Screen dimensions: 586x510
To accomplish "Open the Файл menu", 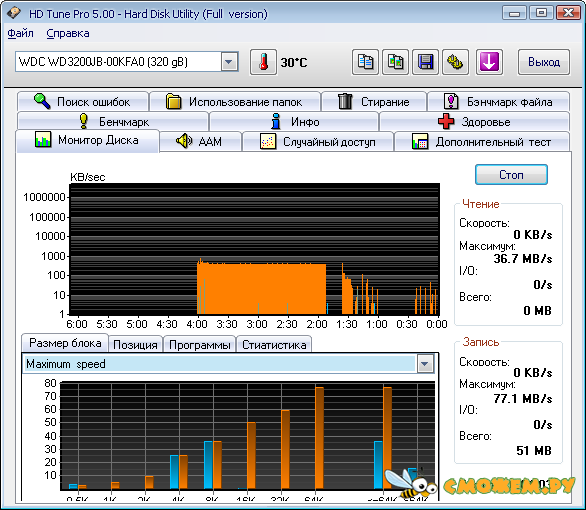I will [x=21, y=34].
